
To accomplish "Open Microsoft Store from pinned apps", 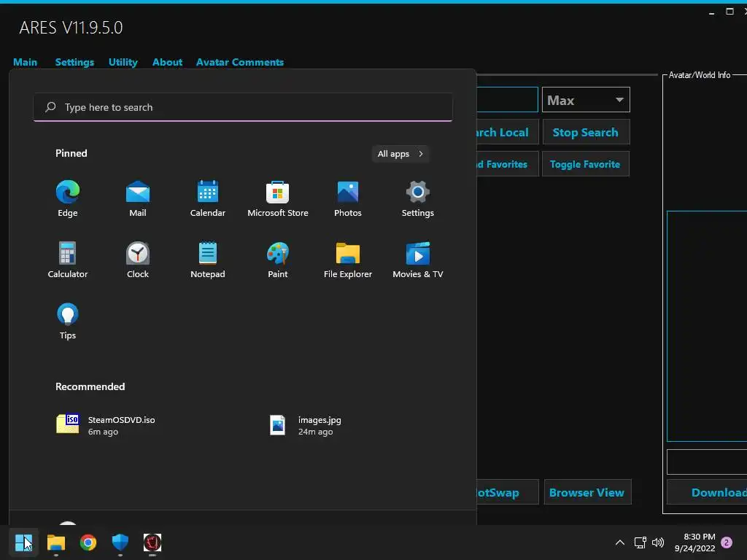I will coord(278,198).
